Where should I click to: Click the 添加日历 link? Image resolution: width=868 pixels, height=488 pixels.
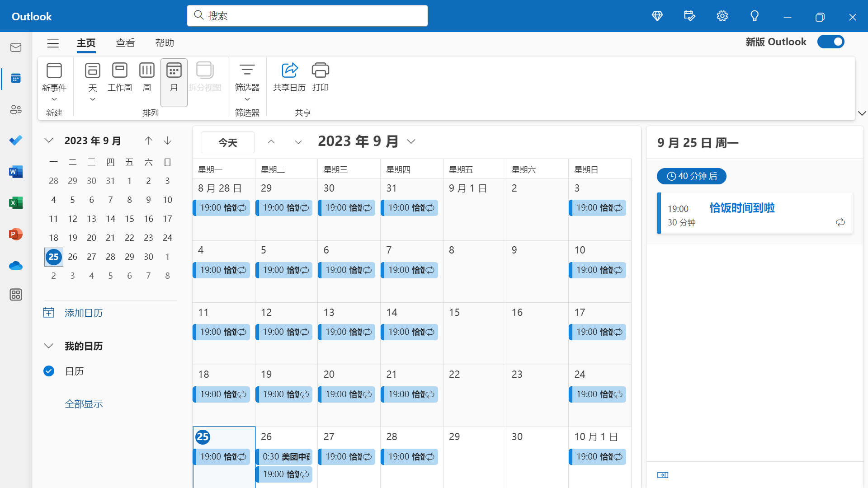pos(84,313)
